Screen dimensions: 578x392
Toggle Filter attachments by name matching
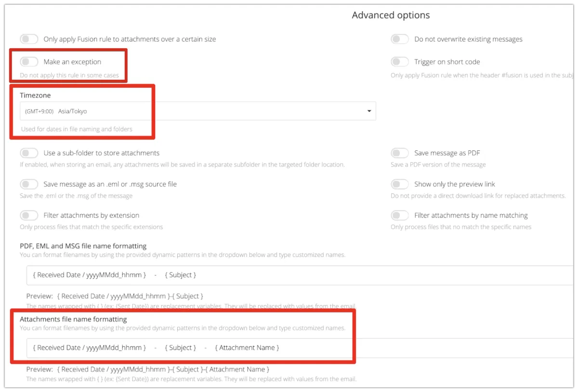400,215
